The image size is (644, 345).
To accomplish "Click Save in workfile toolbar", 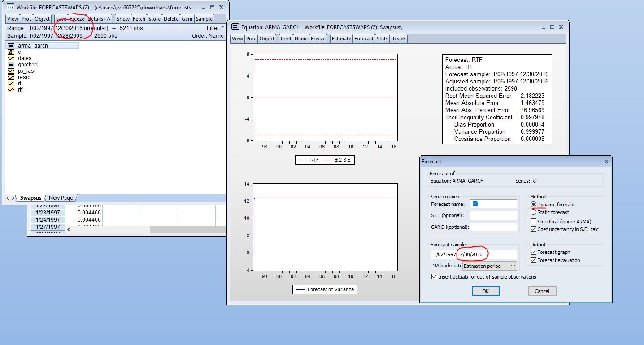I will [61, 19].
